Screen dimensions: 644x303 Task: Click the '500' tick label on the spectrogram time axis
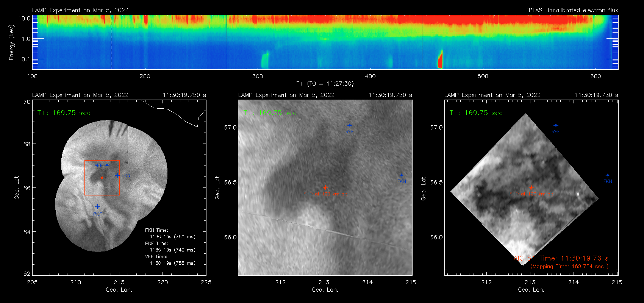(483, 76)
